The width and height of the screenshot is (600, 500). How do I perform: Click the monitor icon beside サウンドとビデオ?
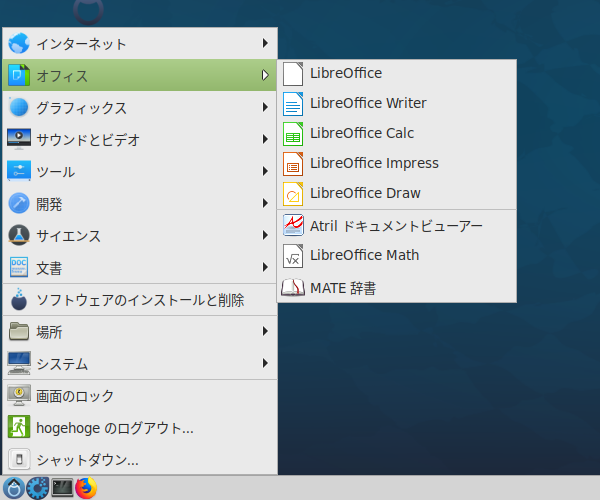pyautogui.click(x=19, y=139)
